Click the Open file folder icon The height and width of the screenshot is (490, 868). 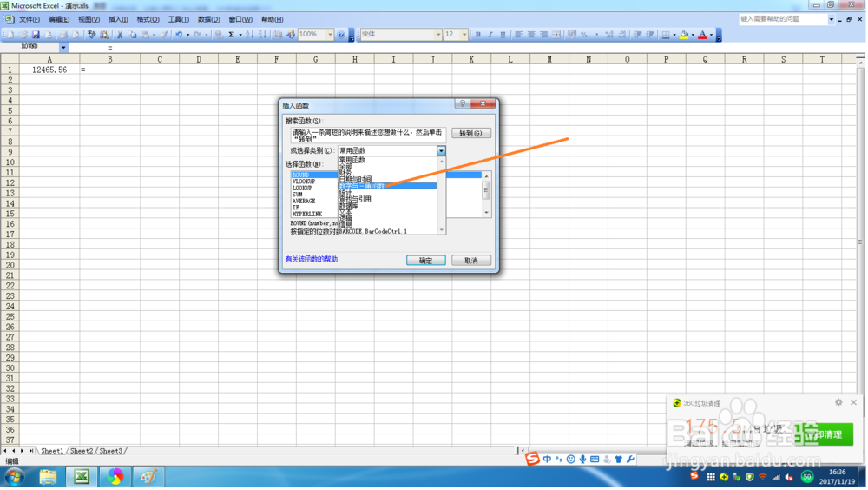tap(23, 35)
